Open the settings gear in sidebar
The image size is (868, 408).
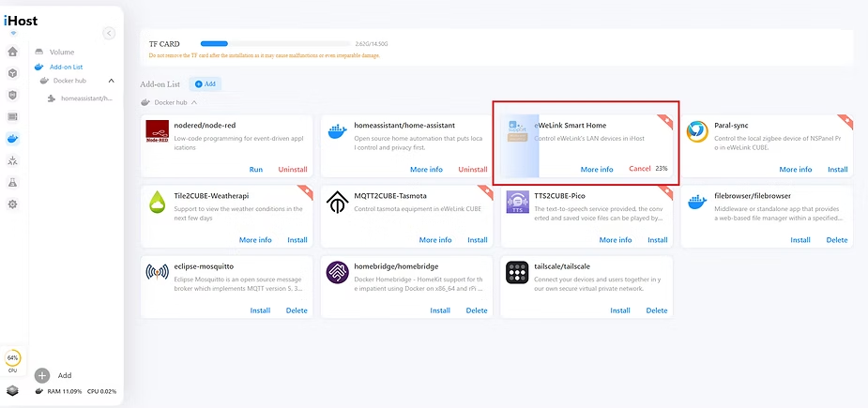[x=12, y=204]
